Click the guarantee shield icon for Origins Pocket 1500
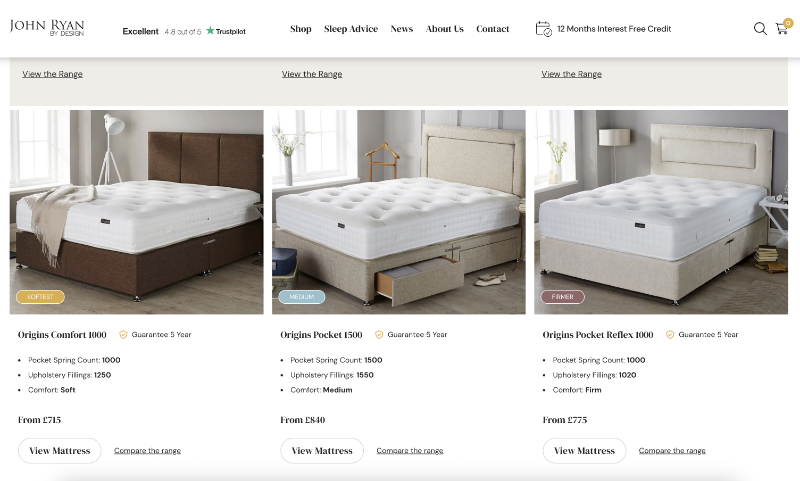This screenshot has width=800, height=481. click(x=379, y=335)
